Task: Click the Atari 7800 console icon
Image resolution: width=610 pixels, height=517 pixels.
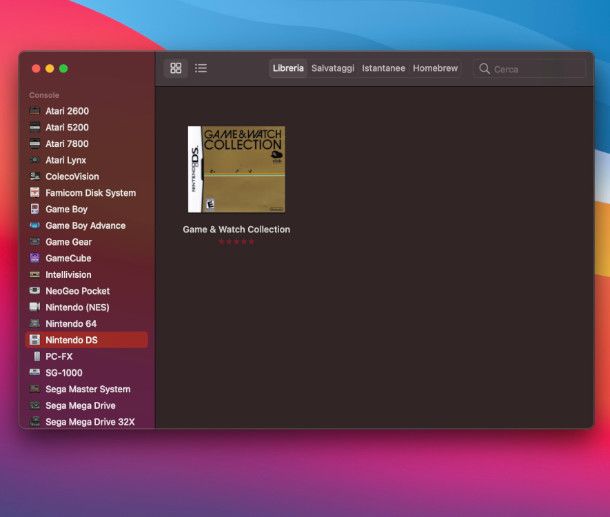Action: click(x=35, y=144)
